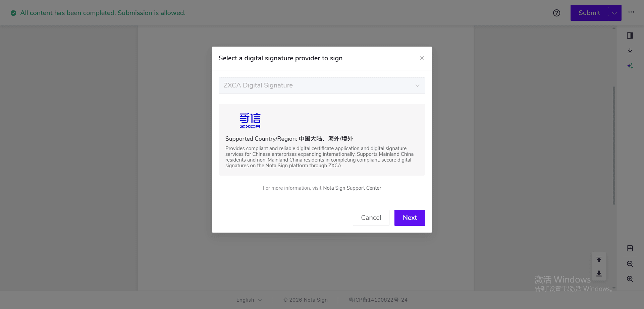
Task: Click the Submit button
Action: pos(589,13)
